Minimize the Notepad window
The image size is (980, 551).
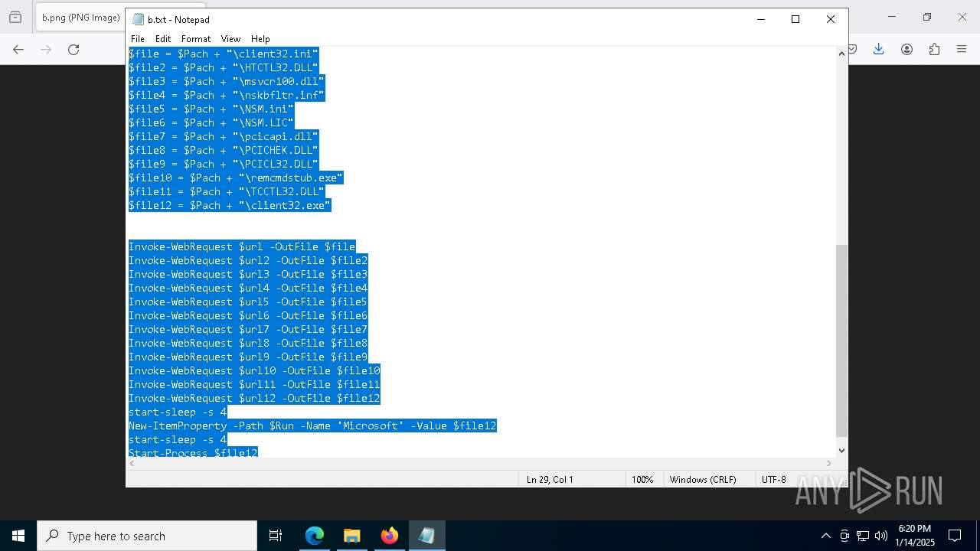pyautogui.click(x=760, y=19)
